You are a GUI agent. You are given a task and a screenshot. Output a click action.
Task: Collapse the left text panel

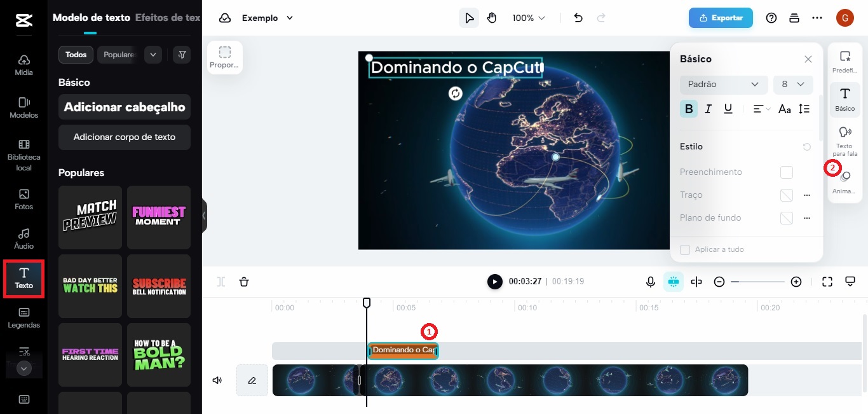tap(204, 216)
